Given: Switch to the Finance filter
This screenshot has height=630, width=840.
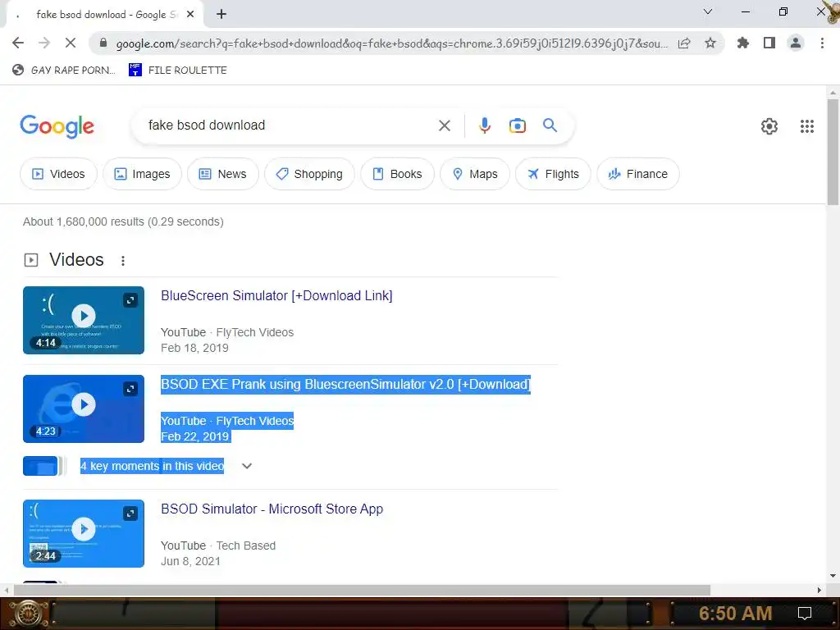Looking at the screenshot, I should click(x=638, y=174).
